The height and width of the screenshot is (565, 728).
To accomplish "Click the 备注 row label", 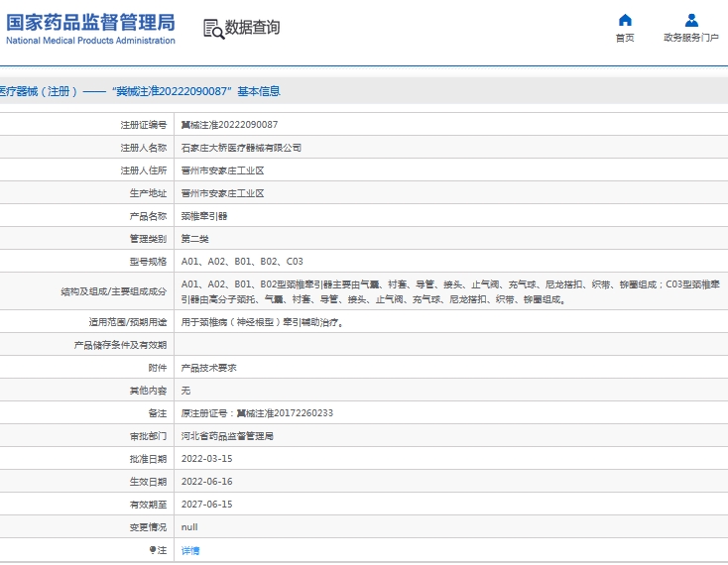I will click(158, 413).
